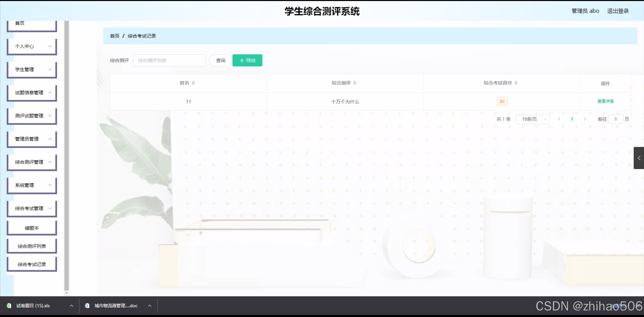Click the 查询 search button
Screen dimensions: 644x317
pos(220,60)
